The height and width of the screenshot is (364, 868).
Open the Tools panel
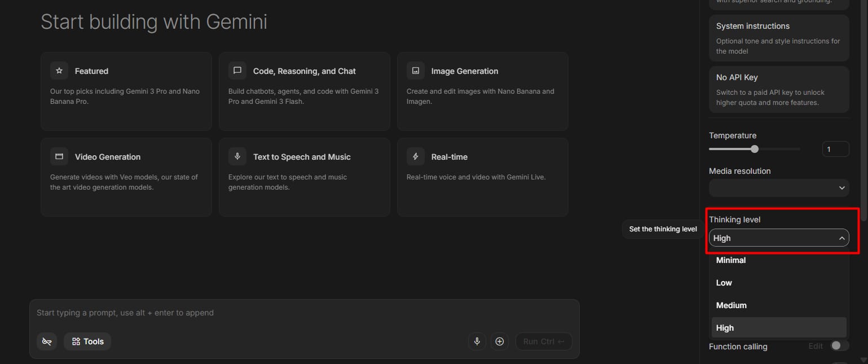tap(87, 341)
